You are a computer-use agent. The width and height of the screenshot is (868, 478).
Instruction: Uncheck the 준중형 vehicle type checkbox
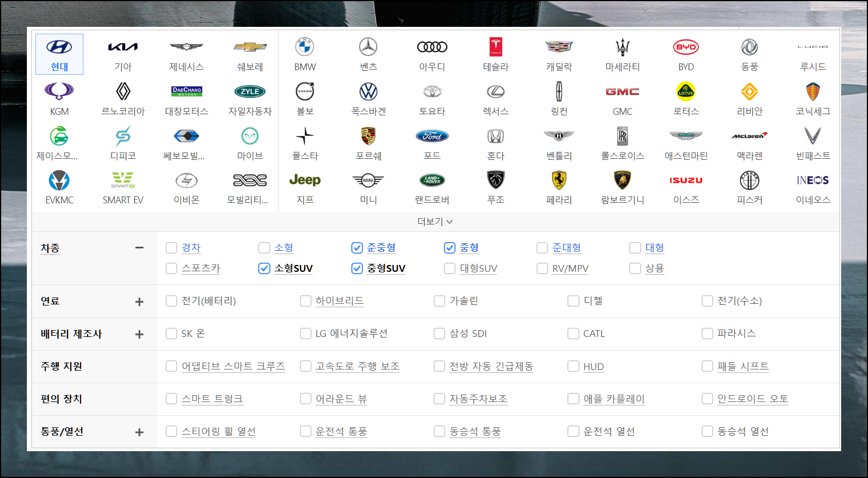tap(357, 248)
